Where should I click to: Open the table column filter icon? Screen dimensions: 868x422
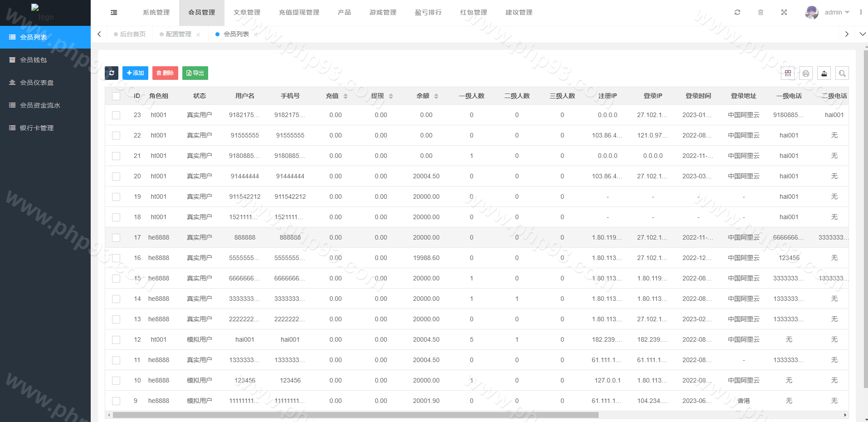click(x=788, y=74)
